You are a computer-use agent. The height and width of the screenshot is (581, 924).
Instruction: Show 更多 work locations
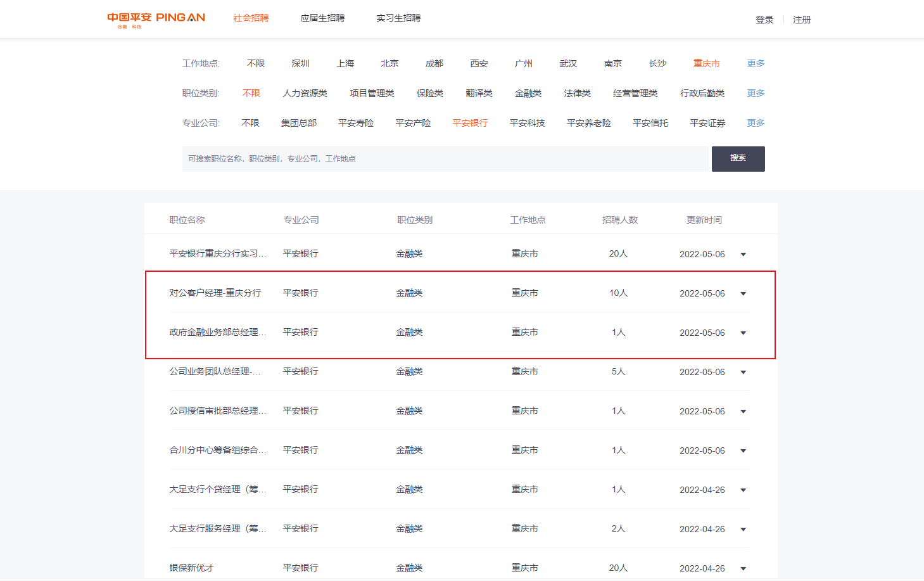[756, 63]
